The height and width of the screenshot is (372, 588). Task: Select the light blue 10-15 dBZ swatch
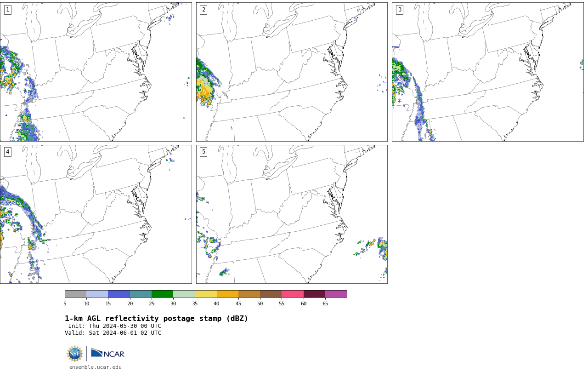[97, 294]
